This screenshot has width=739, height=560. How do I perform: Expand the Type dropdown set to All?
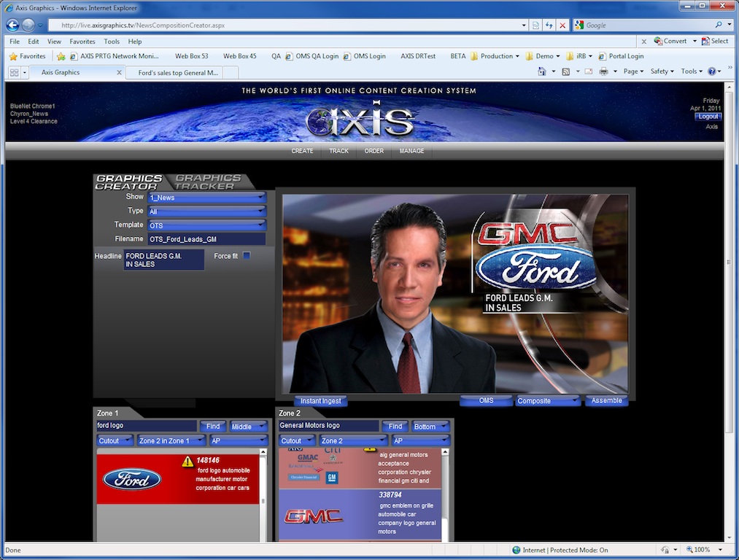click(x=207, y=211)
